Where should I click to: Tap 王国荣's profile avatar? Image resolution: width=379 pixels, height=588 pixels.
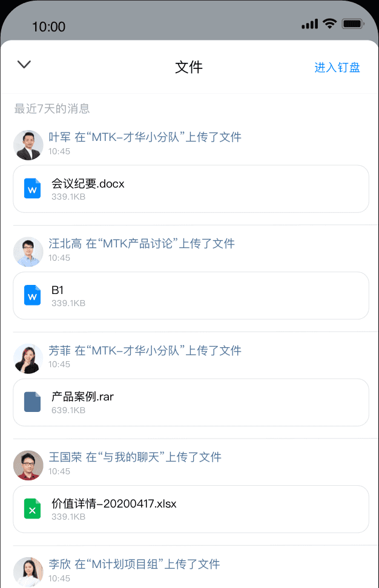click(x=28, y=465)
